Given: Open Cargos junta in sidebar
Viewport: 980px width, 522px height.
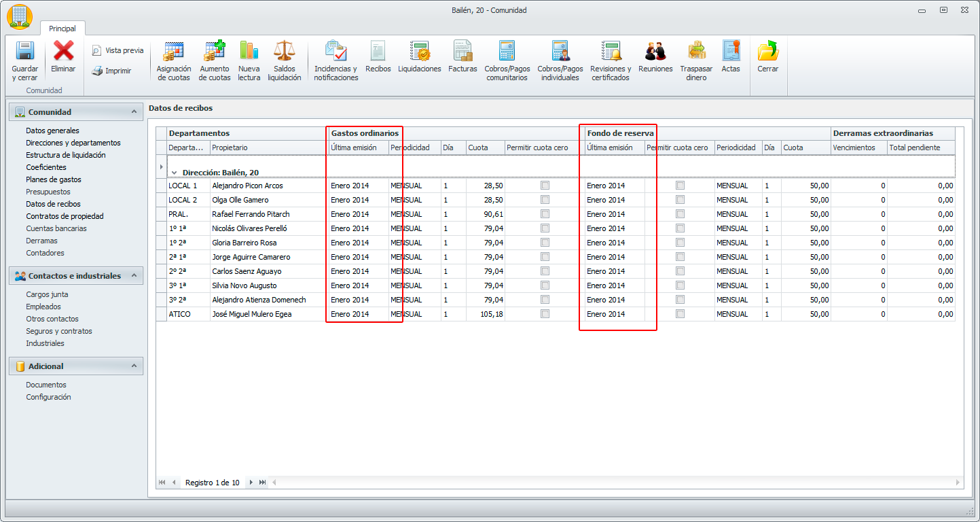Looking at the screenshot, I should coord(47,294).
